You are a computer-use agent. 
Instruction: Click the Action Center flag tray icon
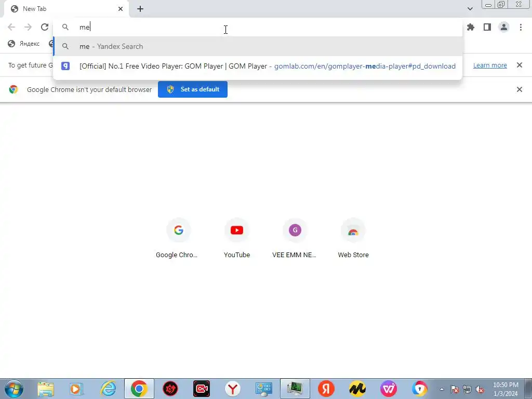coord(455,389)
